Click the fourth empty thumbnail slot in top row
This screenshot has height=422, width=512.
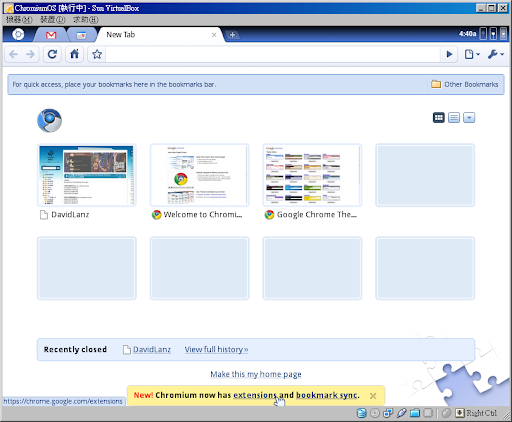click(425, 175)
